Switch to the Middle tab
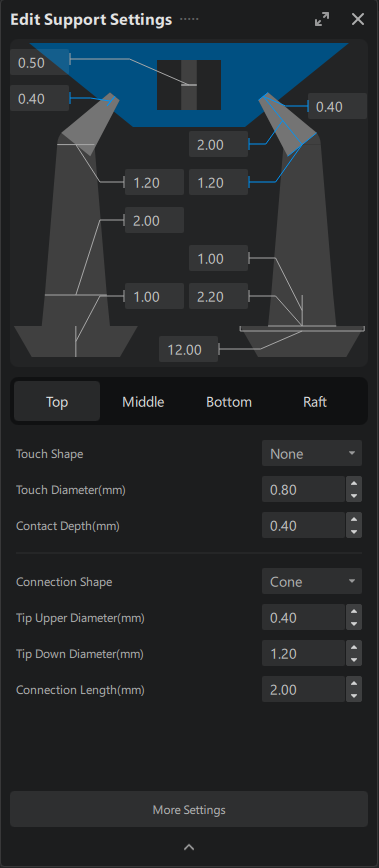Image resolution: width=379 pixels, height=868 pixels. pos(143,401)
